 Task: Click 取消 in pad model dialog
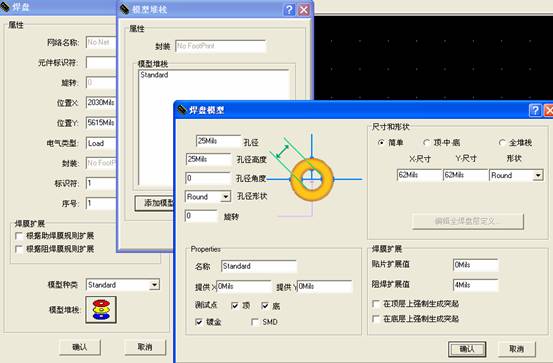pyautogui.click(x=516, y=349)
